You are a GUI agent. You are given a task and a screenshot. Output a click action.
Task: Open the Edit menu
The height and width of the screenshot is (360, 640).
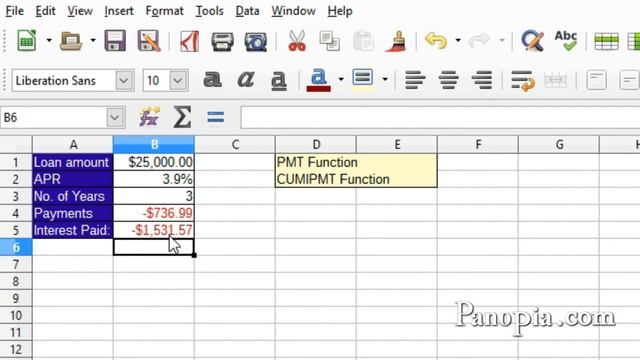(x=45, y=11)
